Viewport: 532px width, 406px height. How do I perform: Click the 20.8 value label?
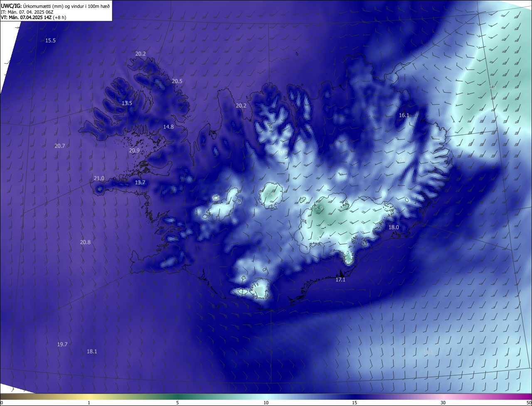[85, 242]
